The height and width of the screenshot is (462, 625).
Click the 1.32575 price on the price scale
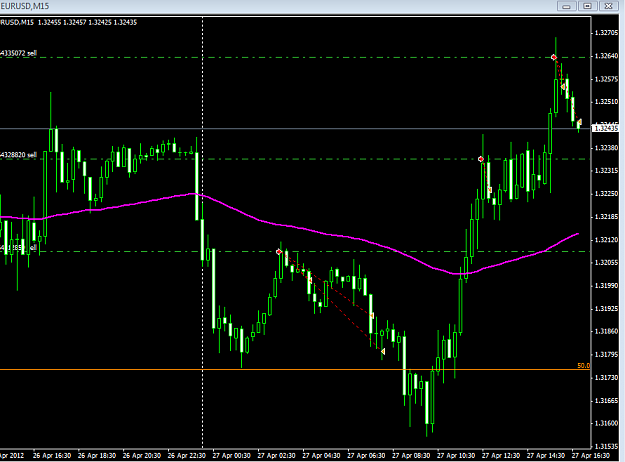(606, 79)
